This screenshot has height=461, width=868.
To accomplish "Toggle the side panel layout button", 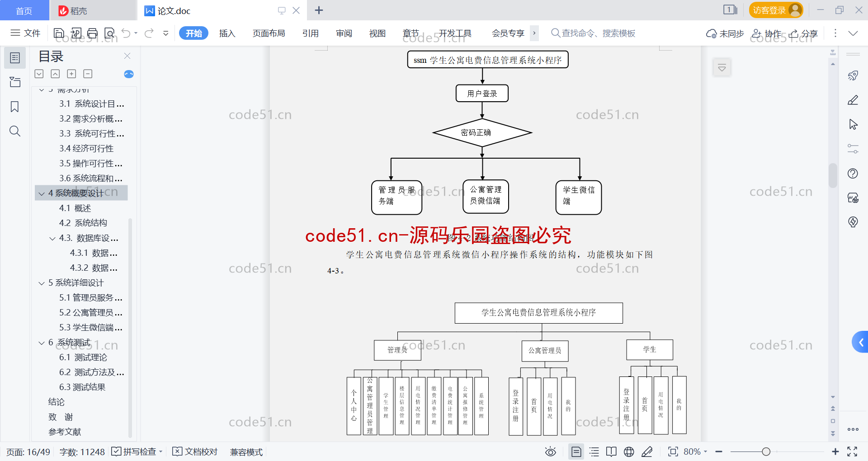I will tap(730, 10).
